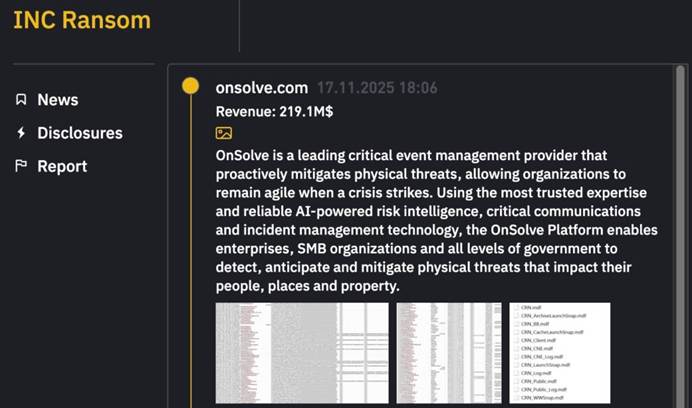Screen dimensions: 692x408
Task: Open the CRN file list thumbnail
Action: [560, 353]
